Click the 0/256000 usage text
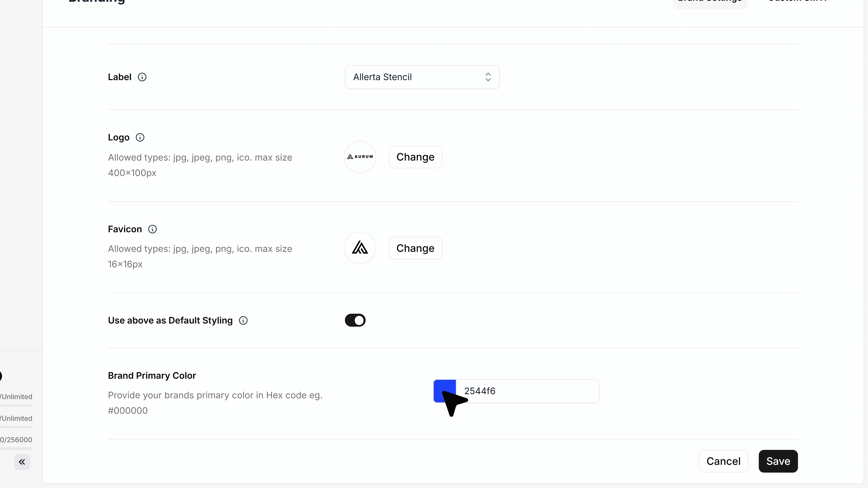 point(16,440)
